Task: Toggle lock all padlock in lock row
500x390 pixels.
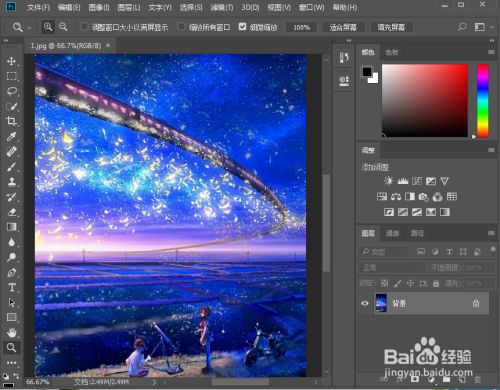Action: (x=436, y=283)
